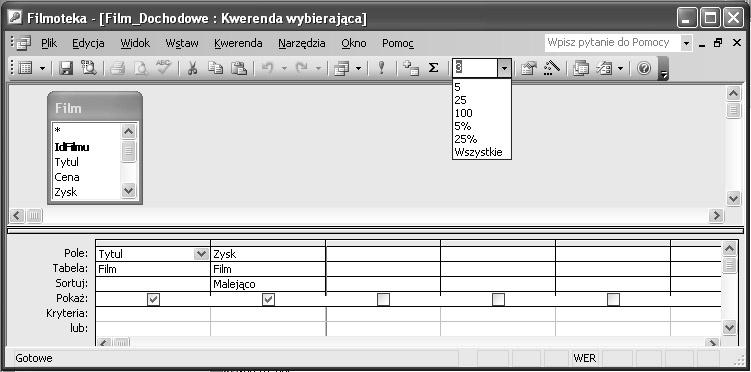This screenshot has width=751, height=372.
Task: Open the Edycja menu
Action: tap(89, 43)
